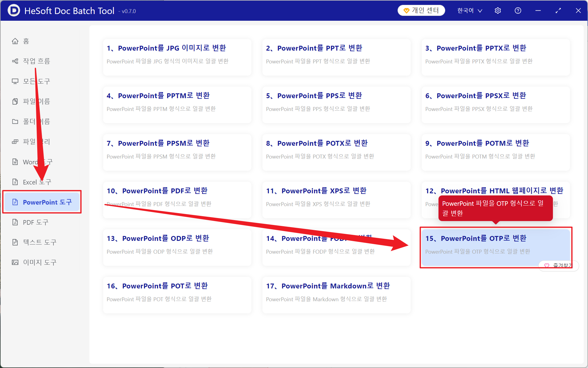
Task: Choose the PowerPoint를 POTM로 변환 card
Action: pyautogui.click(x=496, y=152)
